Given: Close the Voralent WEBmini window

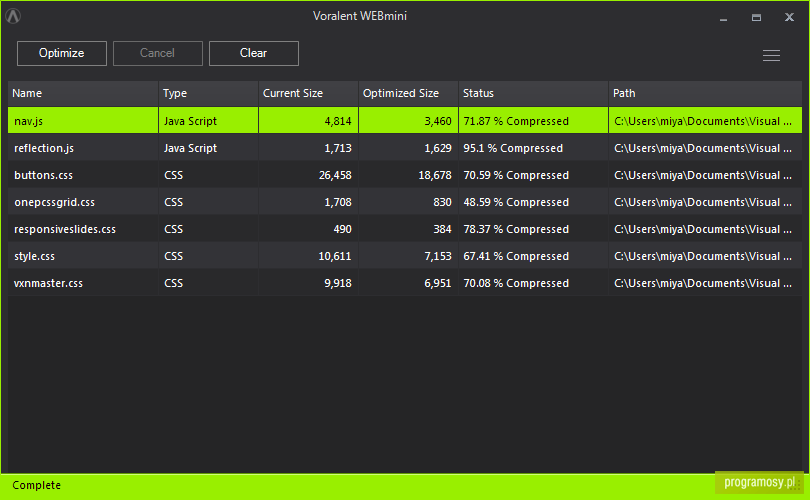Looking at the screenshot, I should tap(789, 17).
